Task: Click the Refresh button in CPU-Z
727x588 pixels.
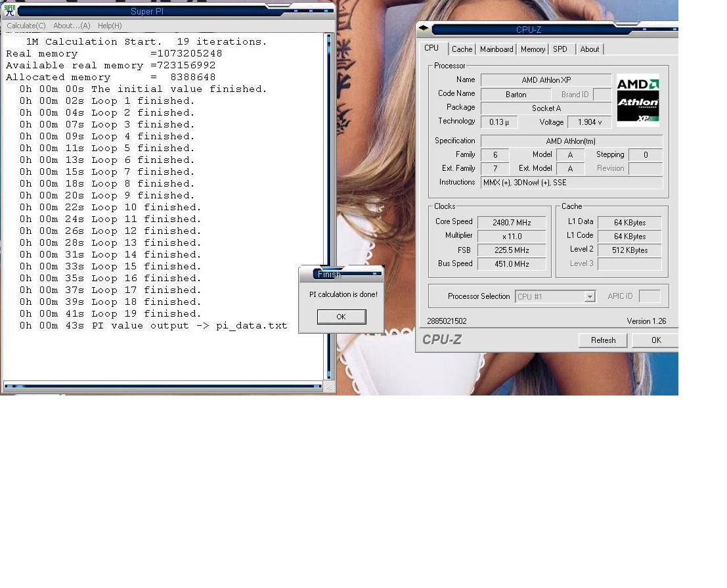Action: click(x=603, y=340)
